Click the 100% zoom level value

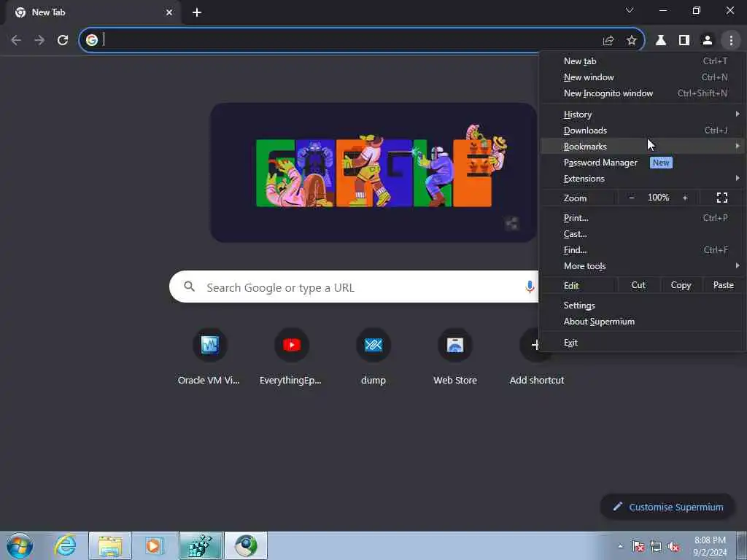pyautogui.click(x=659, y=198)
